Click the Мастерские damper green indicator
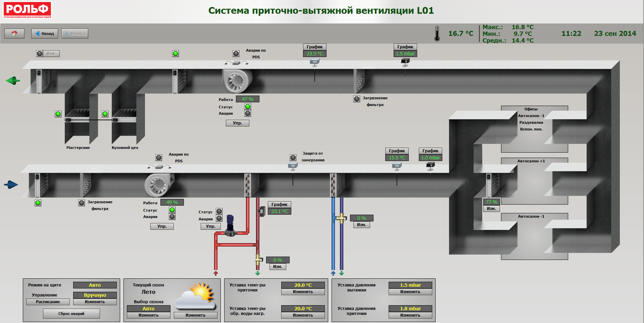This screenshot has height=323, width=644. (58, 114)
